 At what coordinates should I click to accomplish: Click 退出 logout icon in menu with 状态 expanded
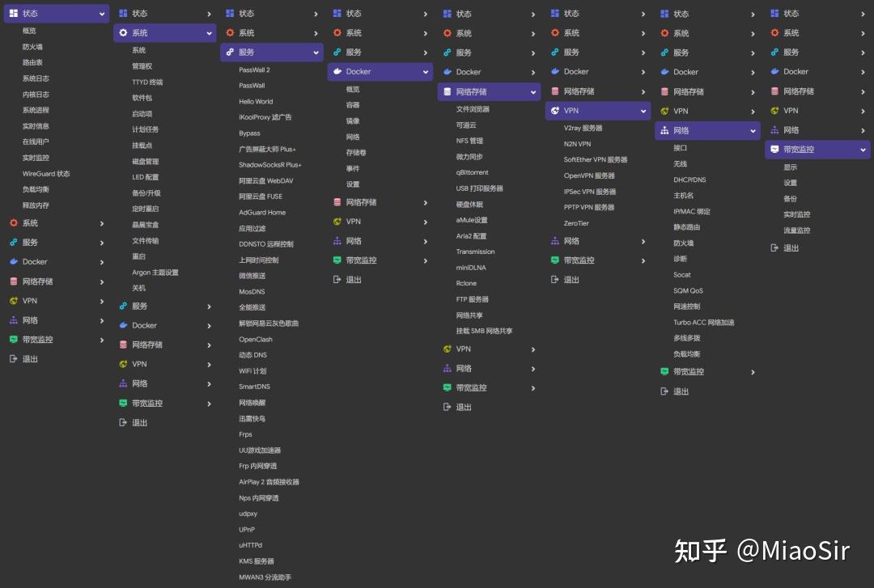[14, 359]
